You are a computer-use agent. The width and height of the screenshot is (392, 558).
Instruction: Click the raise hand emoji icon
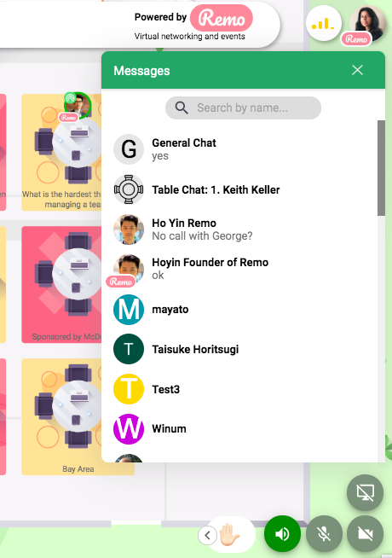pyautogui.click(x=229, y=534)
